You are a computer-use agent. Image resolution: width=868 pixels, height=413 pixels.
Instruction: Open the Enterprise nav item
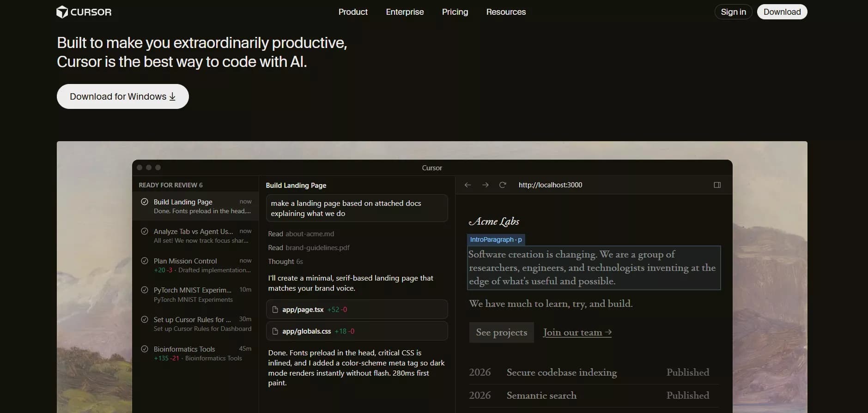[x=405, y=12]
